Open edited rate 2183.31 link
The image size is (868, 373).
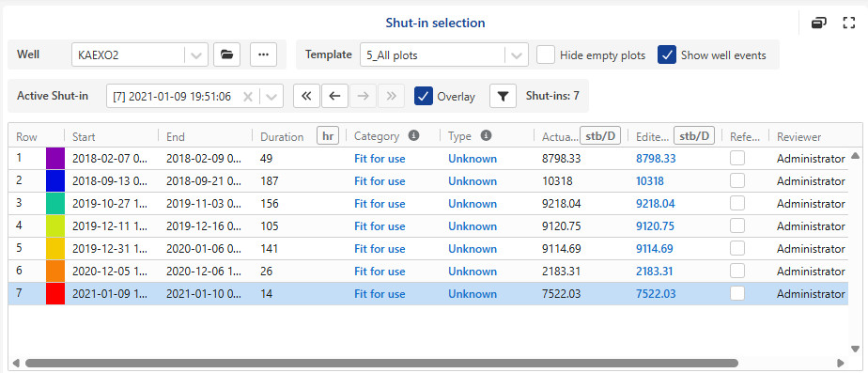coord(654,272)
